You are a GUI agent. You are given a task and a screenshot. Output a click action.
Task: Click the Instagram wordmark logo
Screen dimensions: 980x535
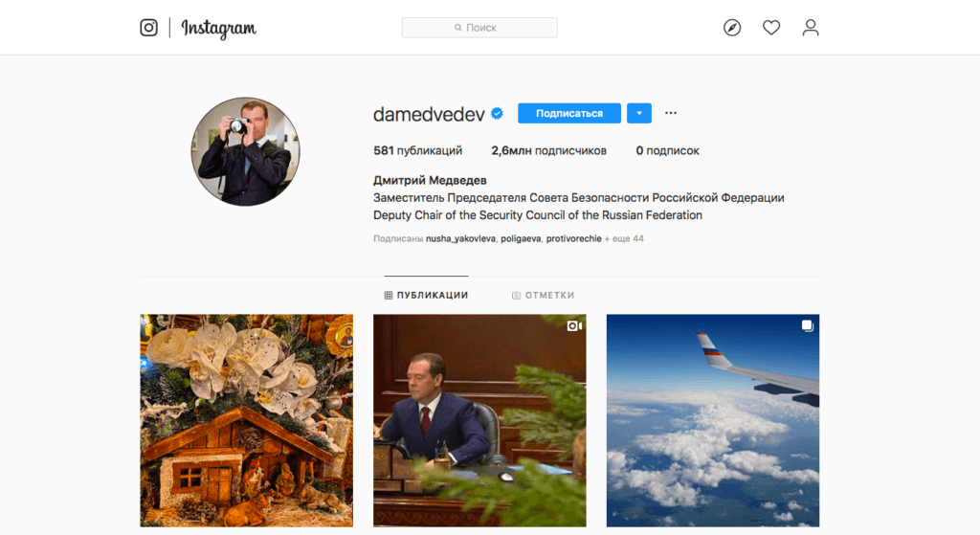click(219, 28)
